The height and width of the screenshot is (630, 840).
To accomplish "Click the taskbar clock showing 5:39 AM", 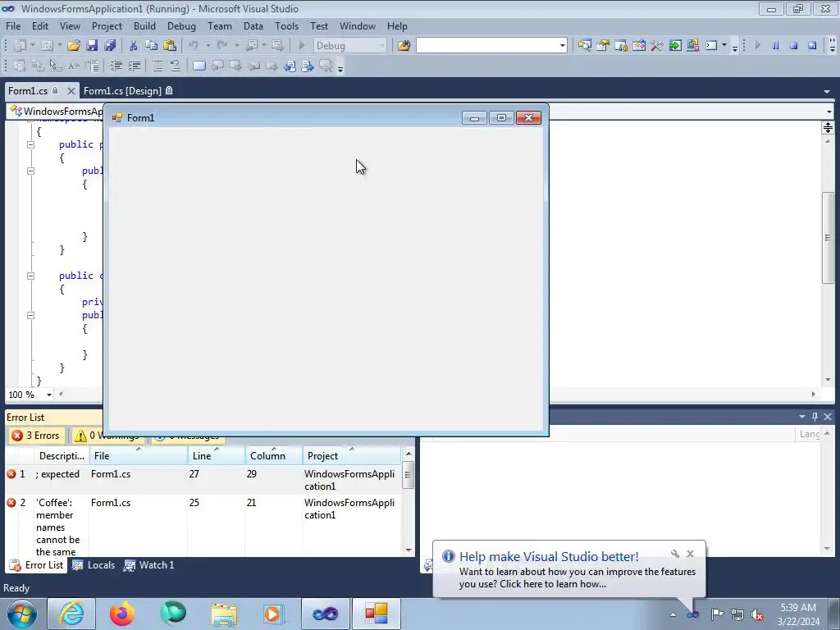I will pyautogui.click(x=798, y=614).
